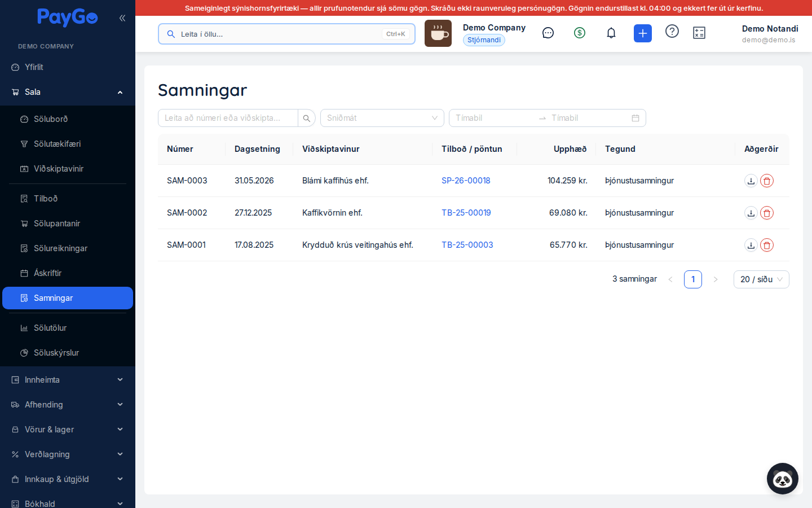
Task: Open the chat messages icon
Action: pos(548,33)
